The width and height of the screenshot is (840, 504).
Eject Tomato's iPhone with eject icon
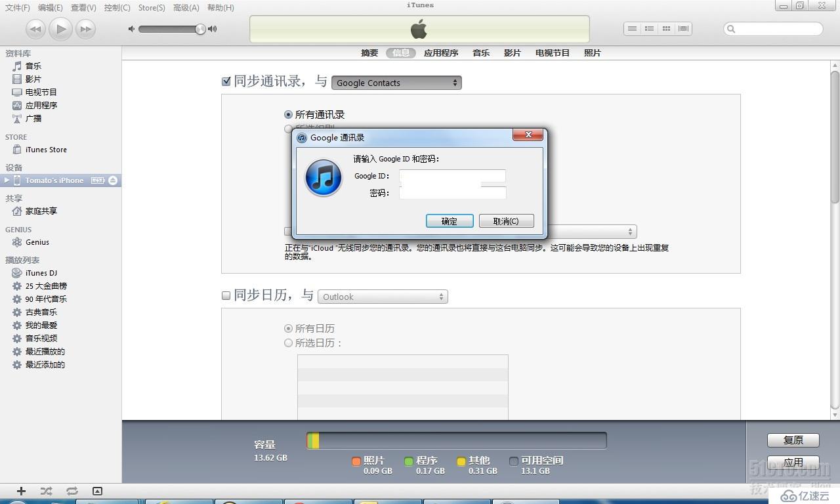point(113,180)
